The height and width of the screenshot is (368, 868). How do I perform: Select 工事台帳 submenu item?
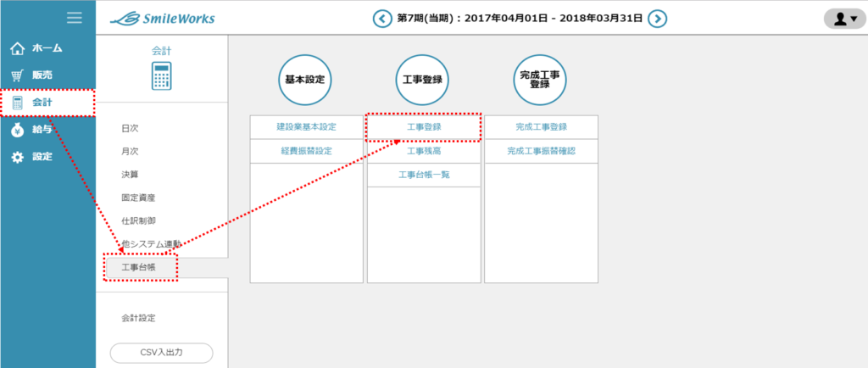[139, 267]
